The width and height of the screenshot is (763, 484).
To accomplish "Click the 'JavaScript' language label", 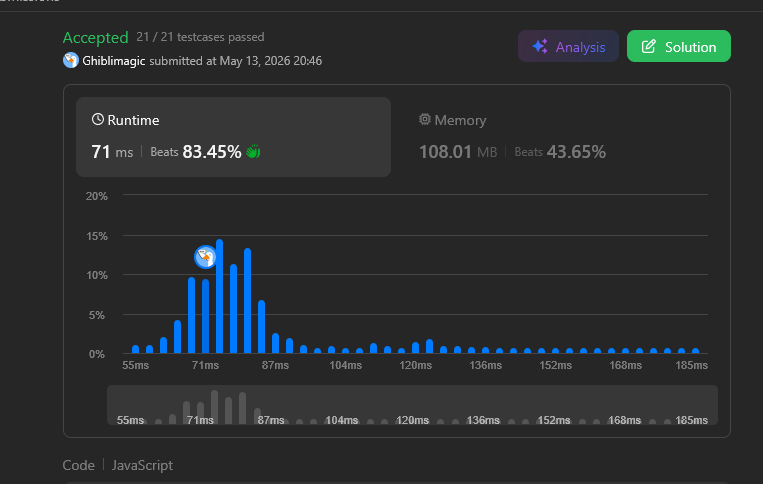I will (x=142, y=465).
